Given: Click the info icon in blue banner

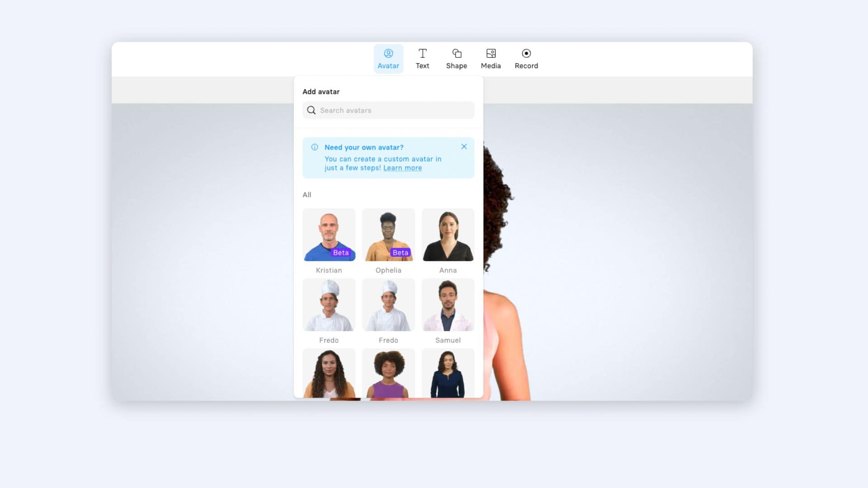Looking at the screenshot, I should coord(314,147).
